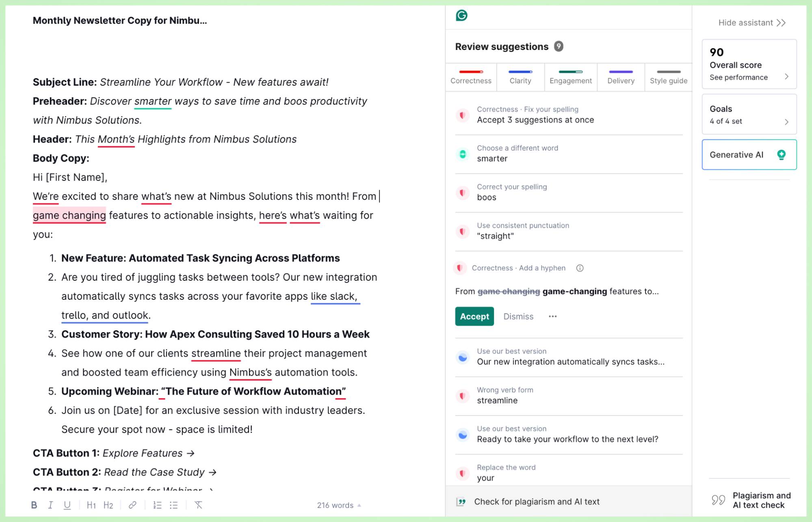Click the Generative AI lightbulb icon

click(781, 155)
